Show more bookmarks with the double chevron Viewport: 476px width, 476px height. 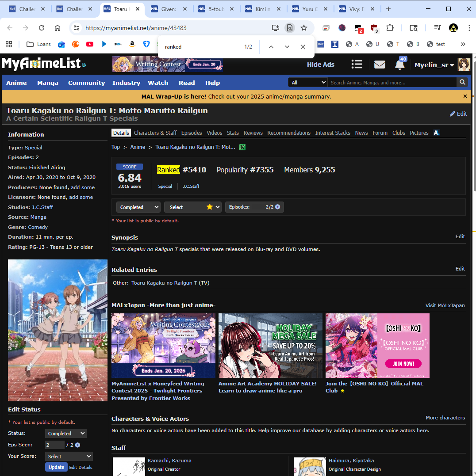(463, 44)
